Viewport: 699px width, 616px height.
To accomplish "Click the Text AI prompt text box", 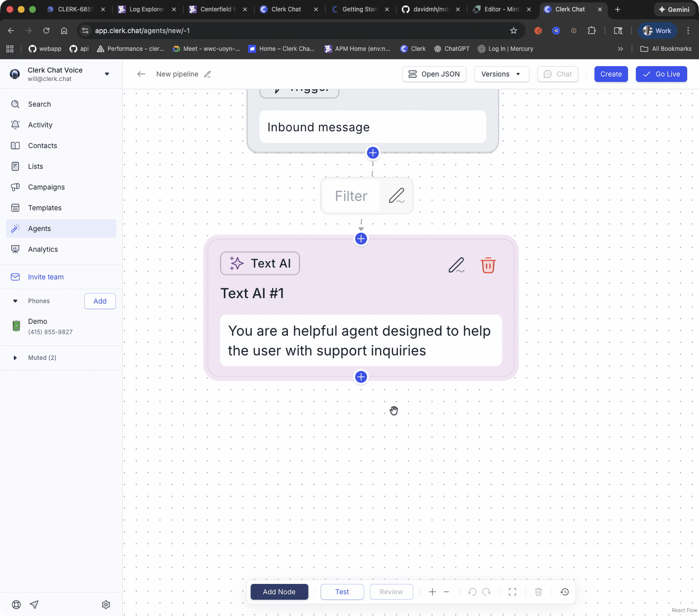I will (x=361, y=340).
